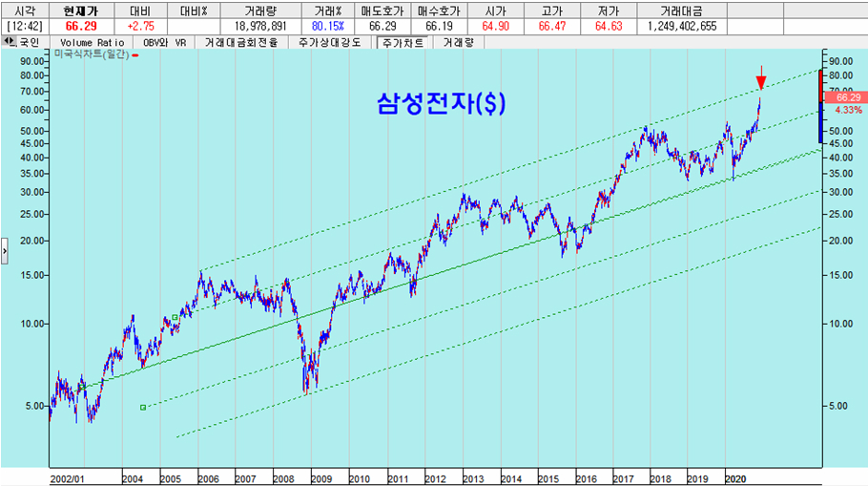Switch to the 거래량 tab
The width and height of the screenshot is (868, 486).
[459, 42]
